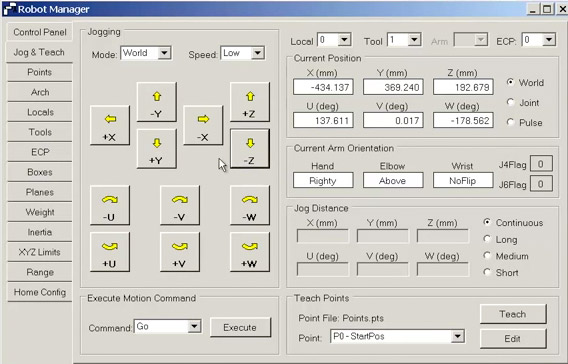Choose Medium jog distance
Viewport: 568px width, 364px height.
(x=487, y=256)
